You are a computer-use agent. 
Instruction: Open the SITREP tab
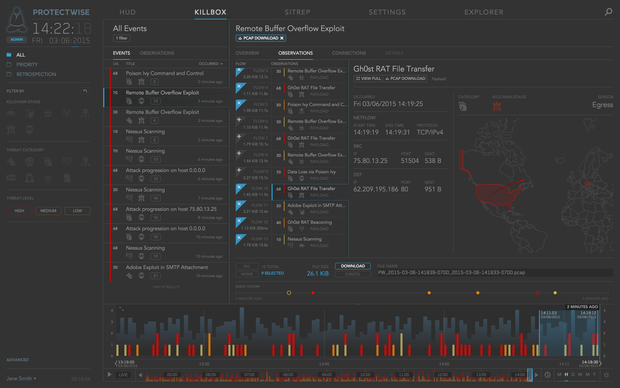point(297,12)
